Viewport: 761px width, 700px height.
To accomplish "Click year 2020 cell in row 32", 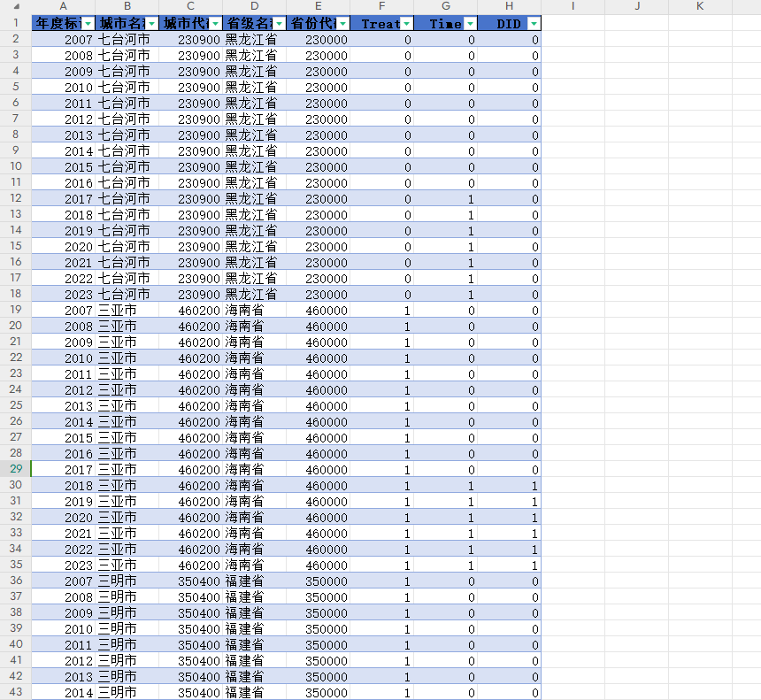I will click(x=64, y=518).
